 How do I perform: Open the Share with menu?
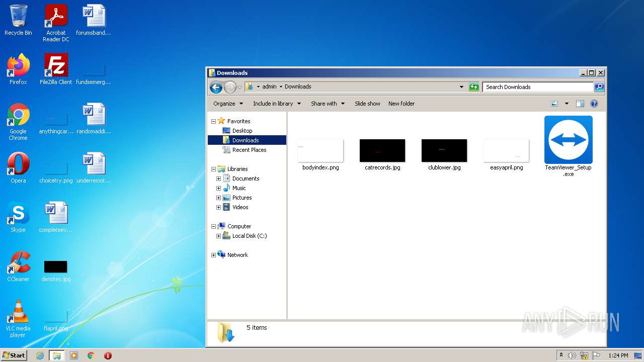pyautogui.click(x=328, y=104)
